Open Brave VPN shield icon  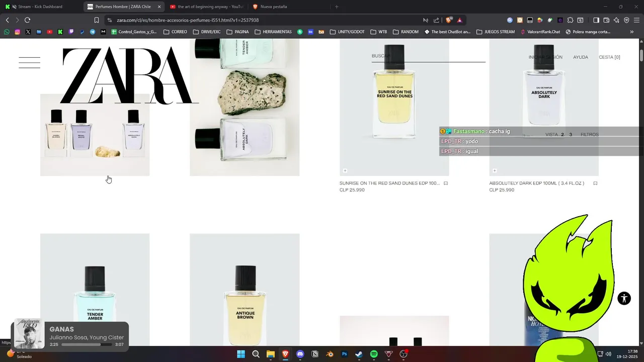tap(626, 20)
